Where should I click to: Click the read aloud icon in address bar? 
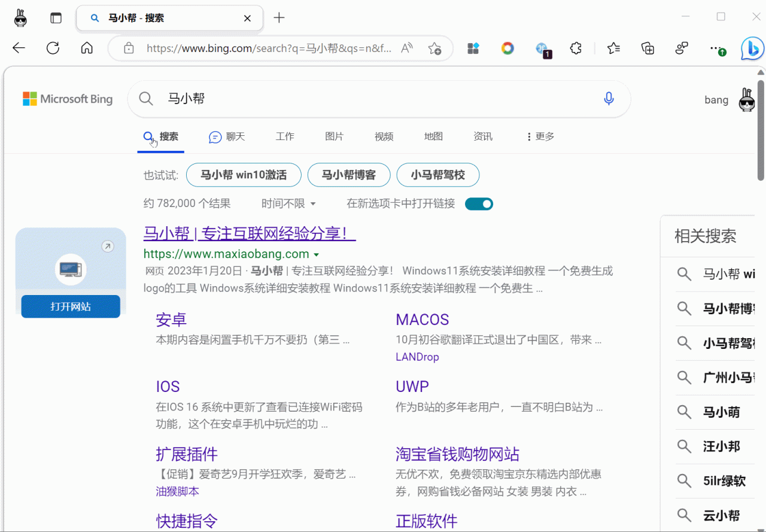406,48
